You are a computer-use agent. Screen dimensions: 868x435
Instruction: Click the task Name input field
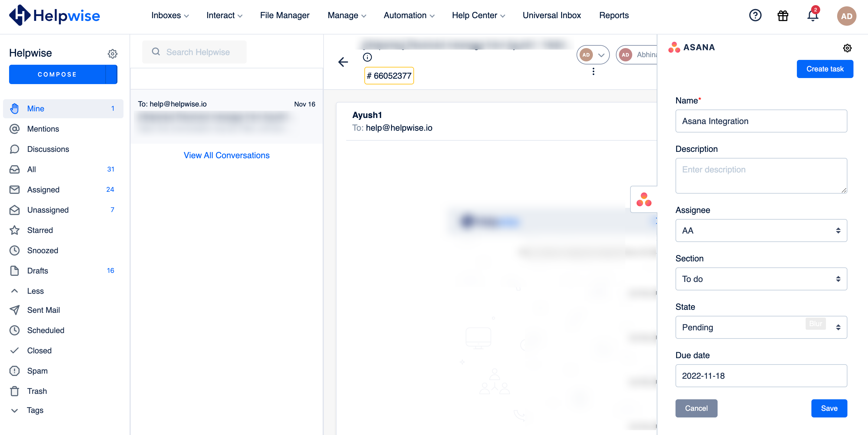click(761, 121)
